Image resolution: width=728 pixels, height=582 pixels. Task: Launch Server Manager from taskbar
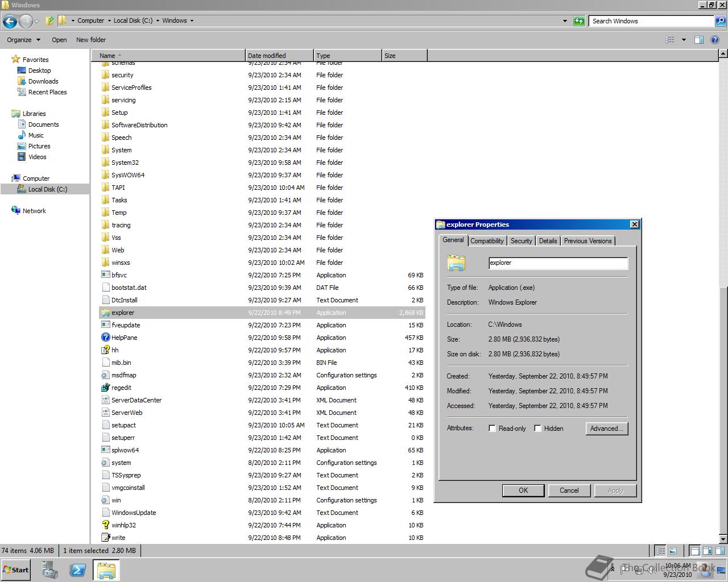coord(50,570)
